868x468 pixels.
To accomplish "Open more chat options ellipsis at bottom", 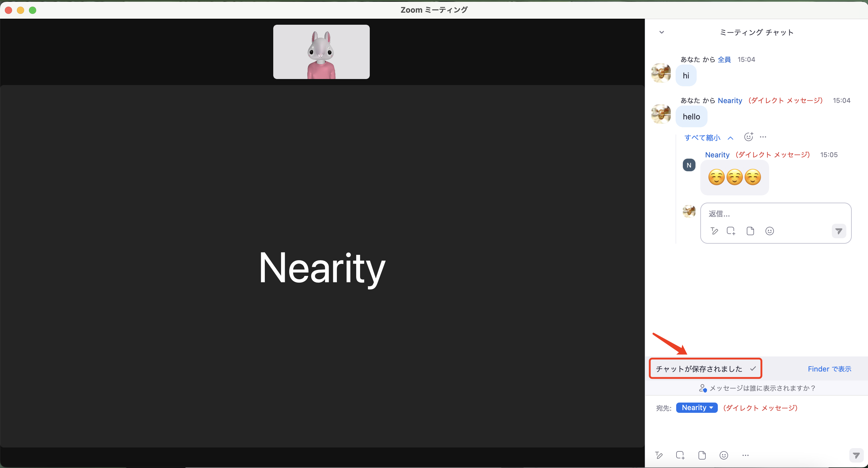I will pyautogui.click(x=745, y=456).
